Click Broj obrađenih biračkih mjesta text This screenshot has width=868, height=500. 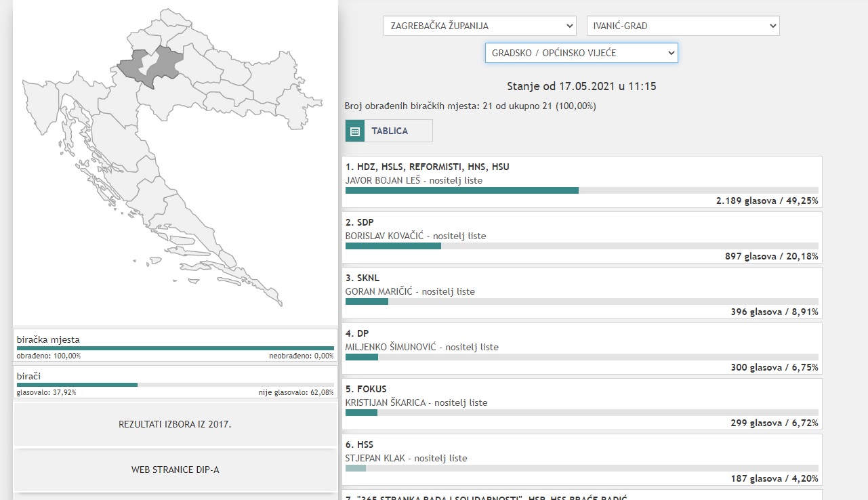pos(470,106)
